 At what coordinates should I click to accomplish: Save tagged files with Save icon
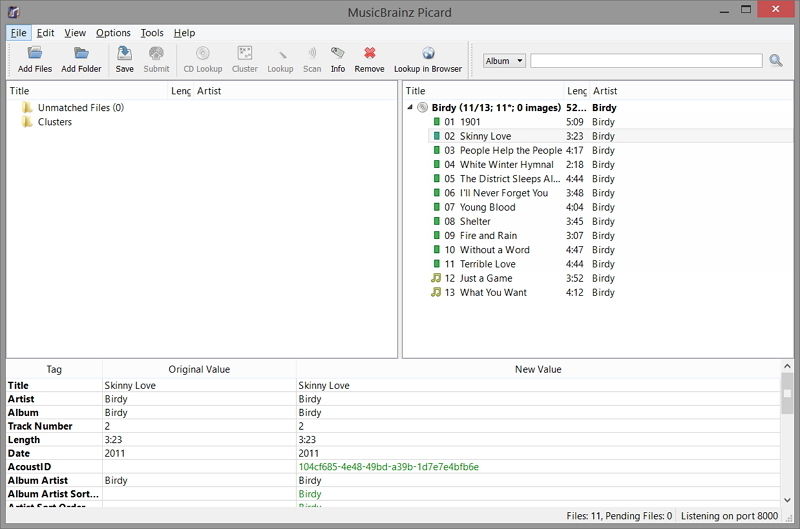tap(124, 53)
